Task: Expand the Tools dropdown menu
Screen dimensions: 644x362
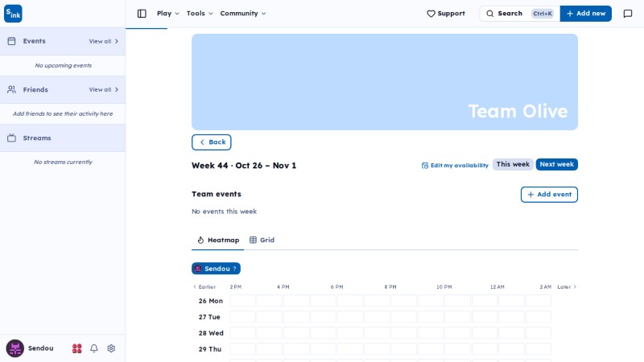Action: pos(200,14)
